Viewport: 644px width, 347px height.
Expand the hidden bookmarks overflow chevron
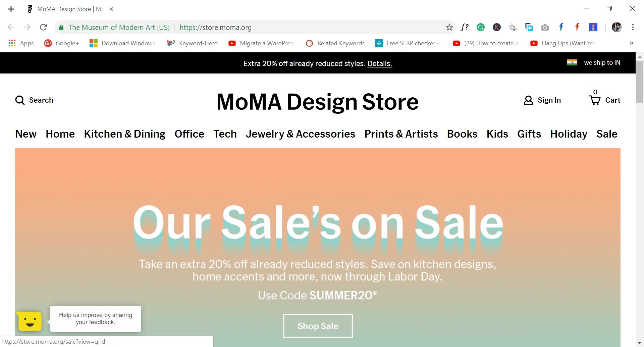coord(631,43)
